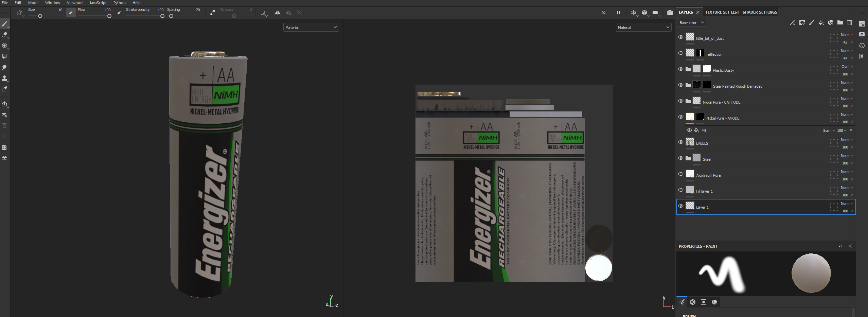Open the History dock icon

pyautogui.click(x=862, y=46)
